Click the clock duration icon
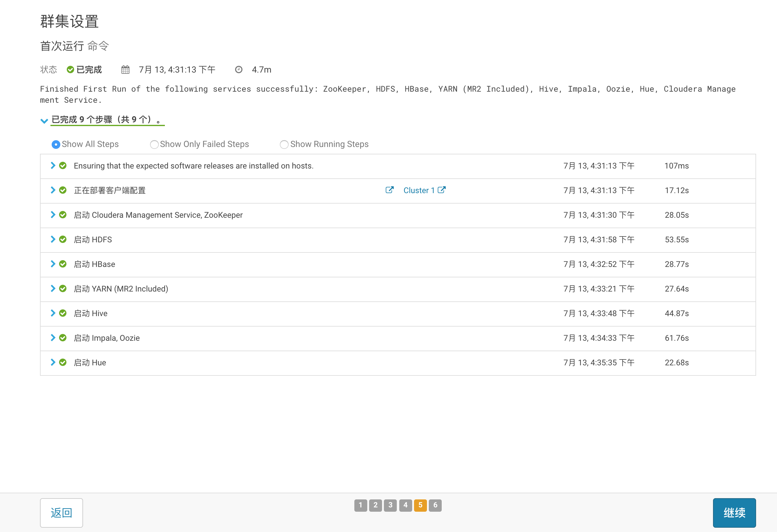This screenshot has width=777, height=532. [238, 69]
